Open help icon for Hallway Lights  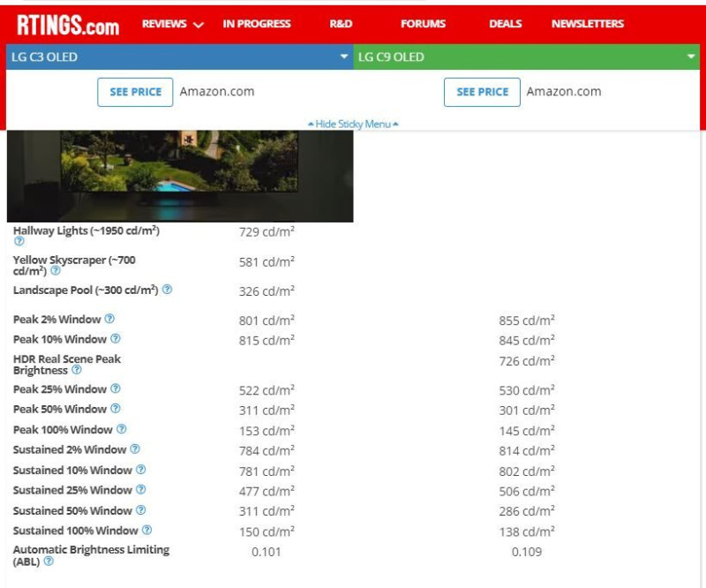19,242
